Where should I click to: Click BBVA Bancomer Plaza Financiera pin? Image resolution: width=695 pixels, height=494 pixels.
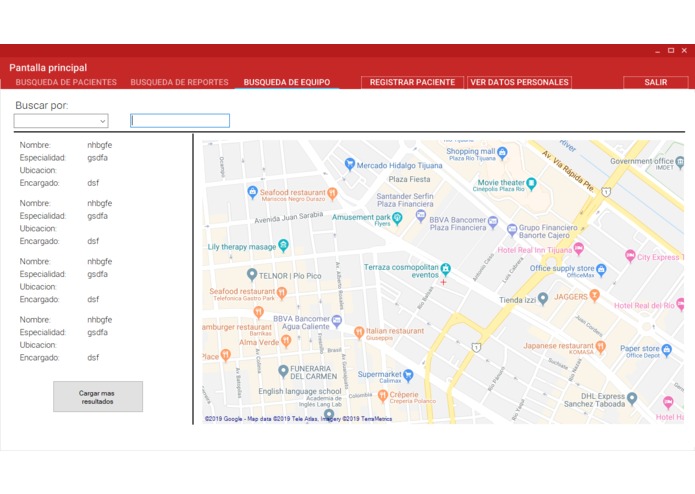click(x=493, y=222)
